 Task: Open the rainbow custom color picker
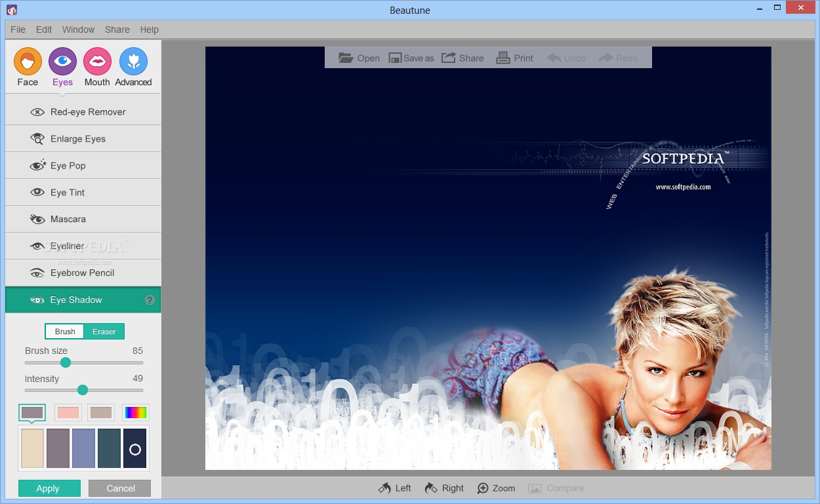(136, 413)
